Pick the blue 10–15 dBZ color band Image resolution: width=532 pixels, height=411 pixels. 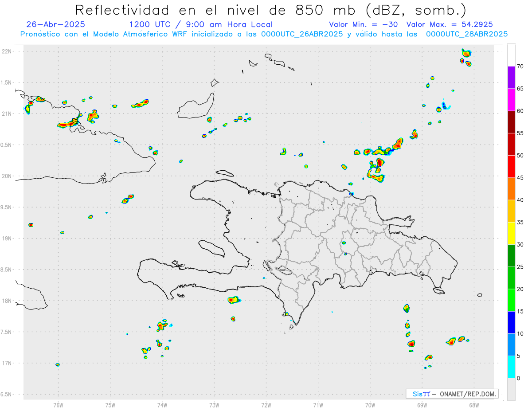(x=511, y=322)
